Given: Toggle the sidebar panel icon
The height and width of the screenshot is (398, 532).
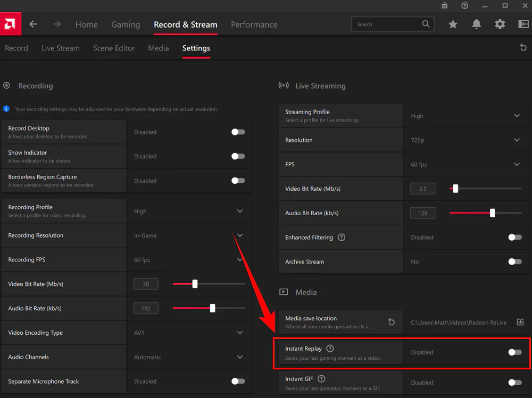Looking at the screenshot, I should click(x=523, y=24).
